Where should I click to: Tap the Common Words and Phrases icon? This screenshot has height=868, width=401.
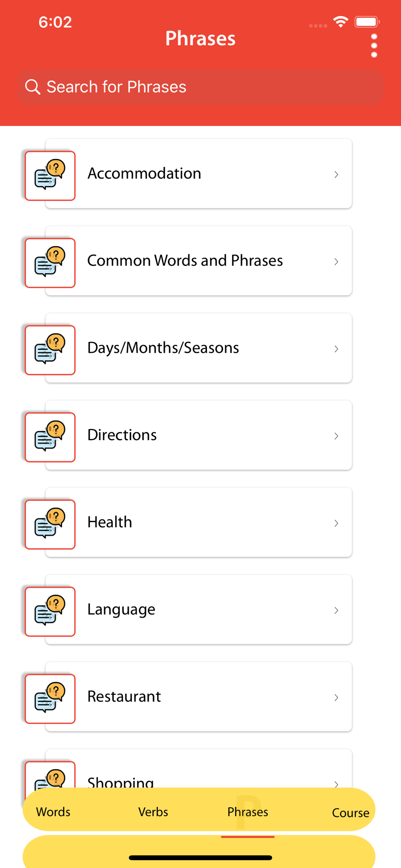point(50,263)
